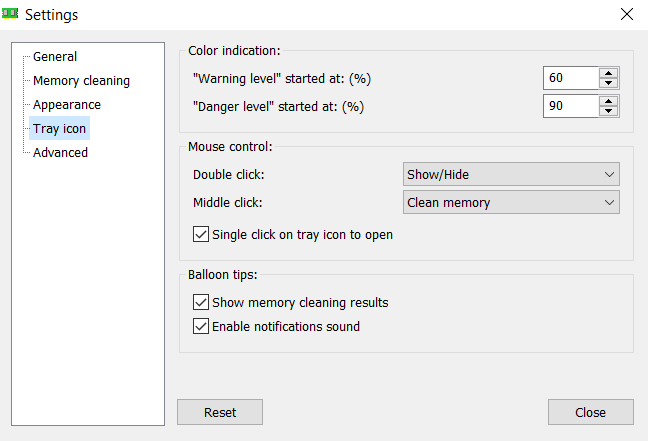Toggle Single click on tray icon to open
The height and width of the screenshot is (441, 648).
[200, 235]
